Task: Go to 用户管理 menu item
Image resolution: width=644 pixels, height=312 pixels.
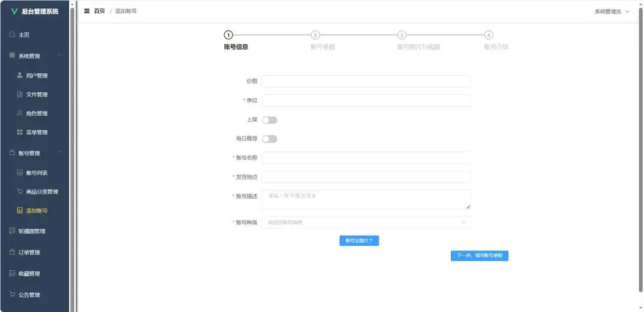Action: click(35, 76)
